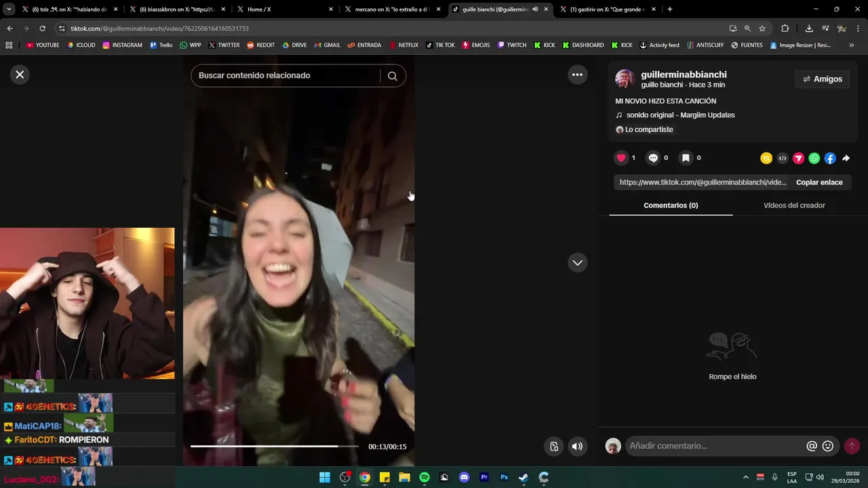868x488 pixels.
Task: Open Steam from the taskbar
Action: click(524, 477)
